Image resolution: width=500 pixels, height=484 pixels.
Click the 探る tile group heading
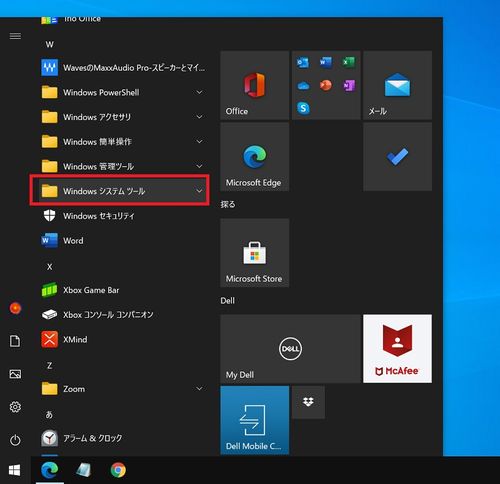tap(228, 204)
